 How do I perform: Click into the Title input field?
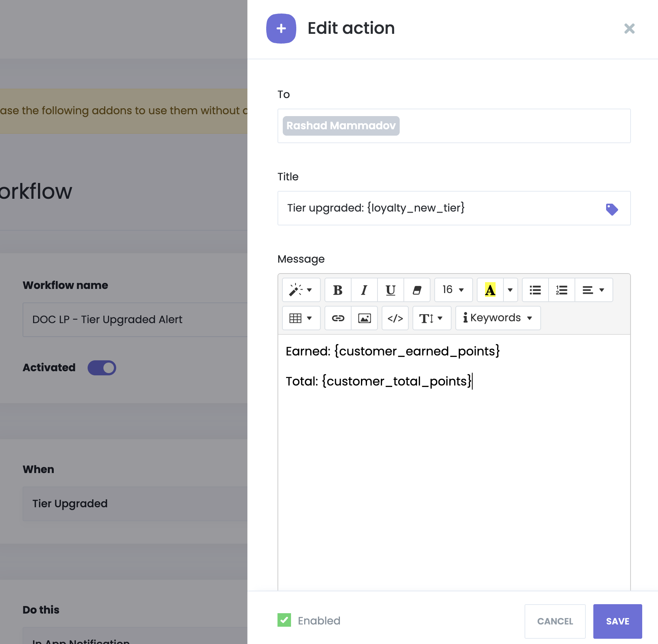pos(440,208)
